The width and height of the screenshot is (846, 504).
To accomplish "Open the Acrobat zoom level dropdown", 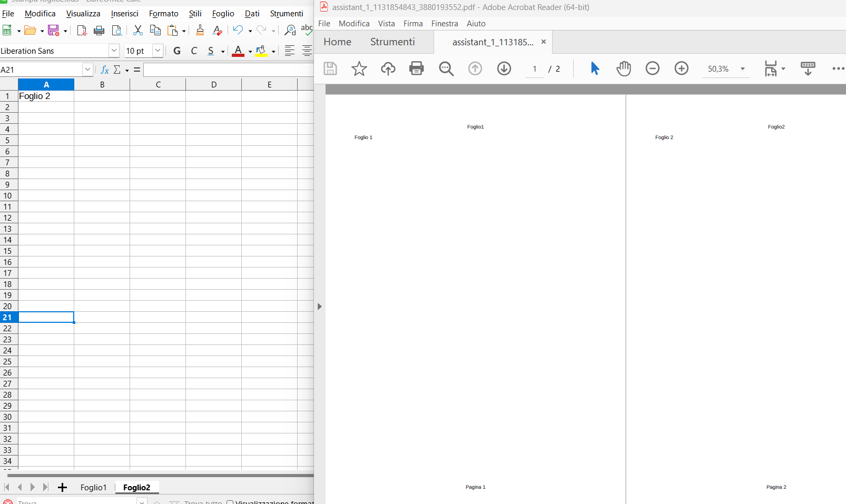I will click(x=743, y=69).
